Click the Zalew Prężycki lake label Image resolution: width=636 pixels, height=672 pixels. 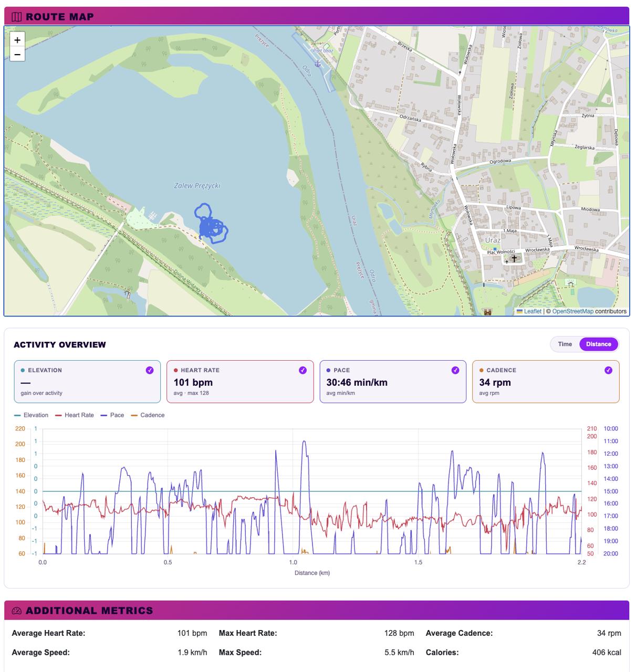[197, 185]
